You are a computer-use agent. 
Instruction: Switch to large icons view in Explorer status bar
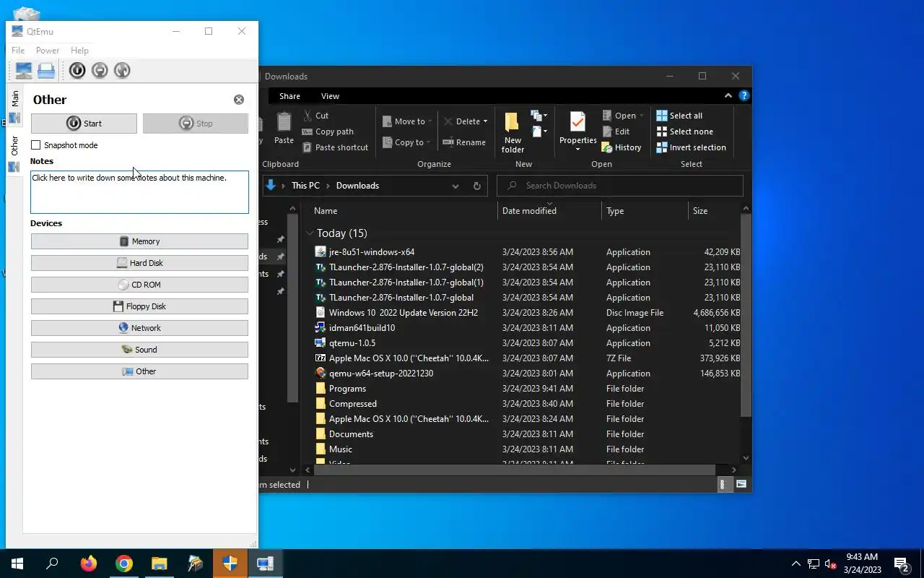pos(741,485)
